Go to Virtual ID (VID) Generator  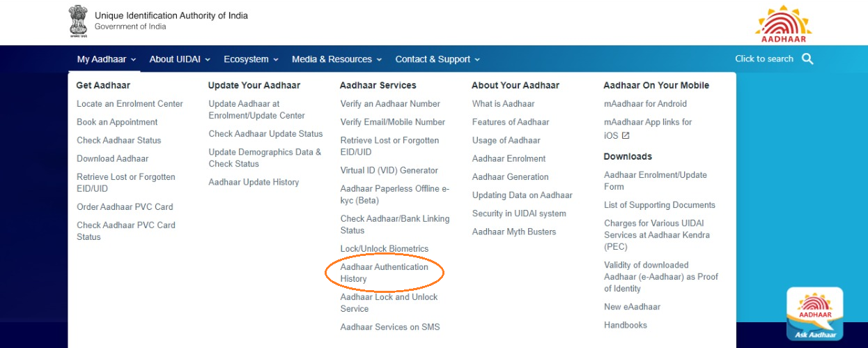pyautogui.click(x=389, y=170)
